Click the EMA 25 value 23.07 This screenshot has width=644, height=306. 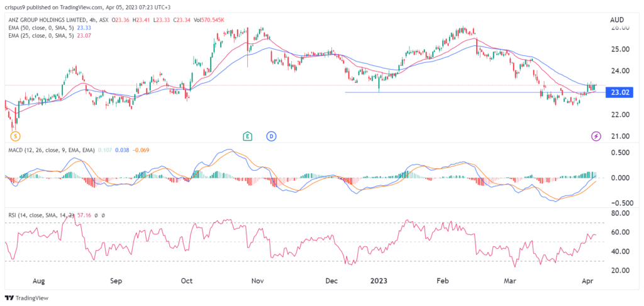(84, 35)
